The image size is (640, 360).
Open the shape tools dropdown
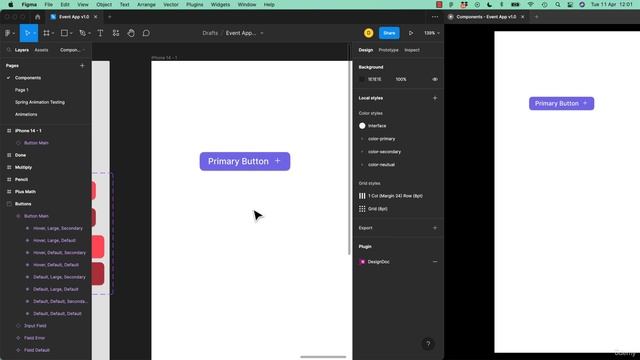click(x=71, y=33)
